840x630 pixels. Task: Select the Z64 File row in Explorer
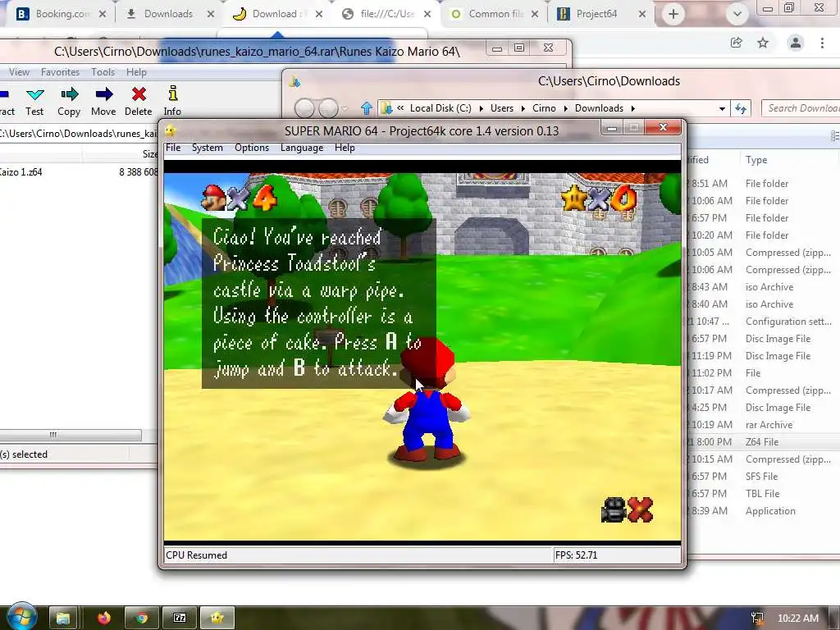click(764, 442)
